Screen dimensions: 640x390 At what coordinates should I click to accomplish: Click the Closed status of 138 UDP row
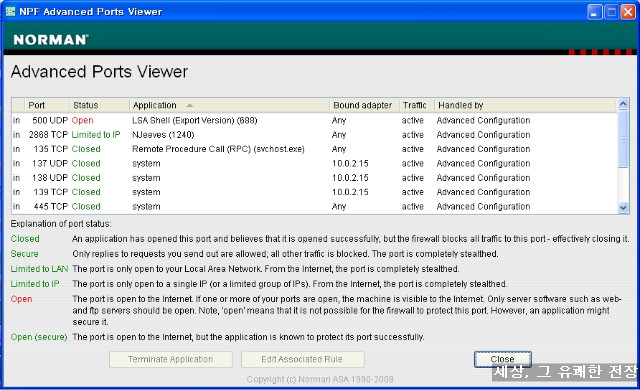point(86,178)
